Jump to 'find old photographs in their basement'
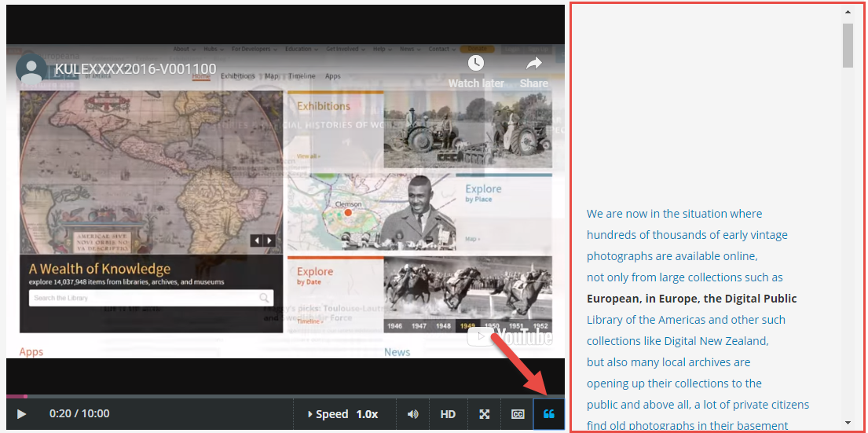868x433 pixels. pos(687,426)
